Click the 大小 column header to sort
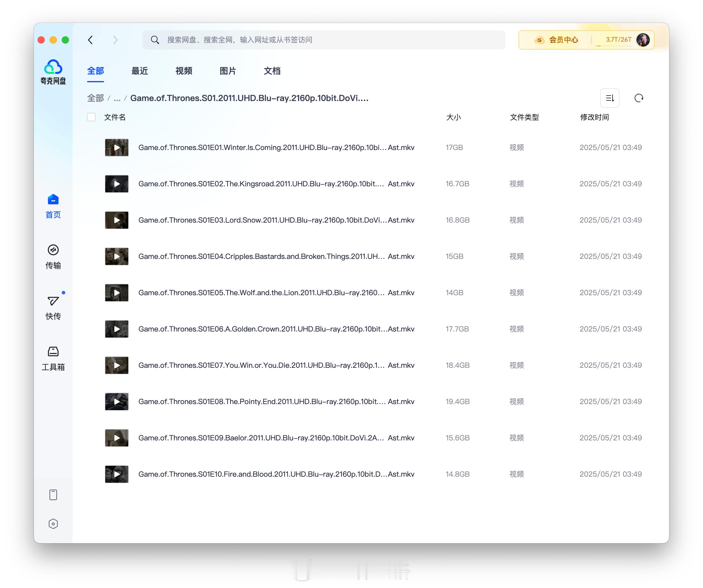703x588 pixels. [453, 117]
